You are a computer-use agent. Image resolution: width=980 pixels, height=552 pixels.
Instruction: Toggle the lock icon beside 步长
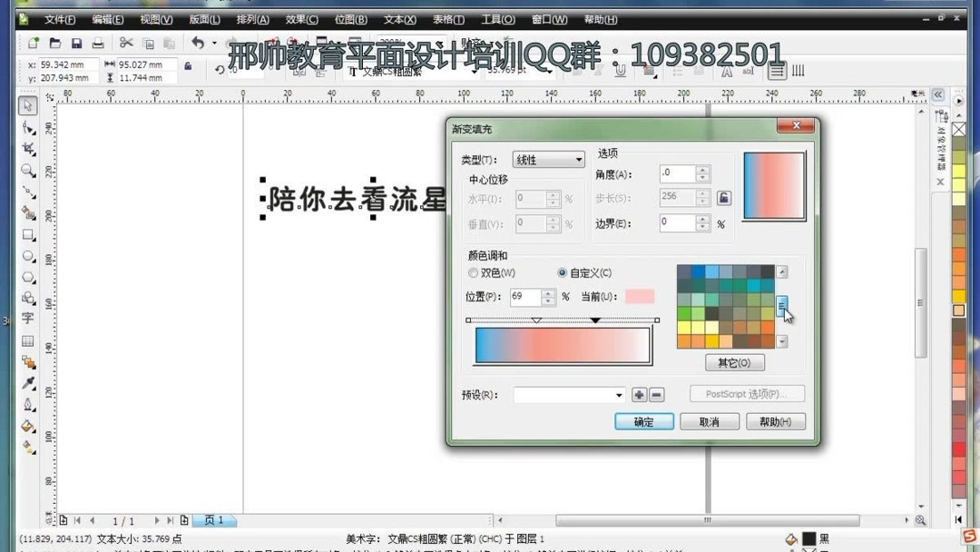[724, 197]
